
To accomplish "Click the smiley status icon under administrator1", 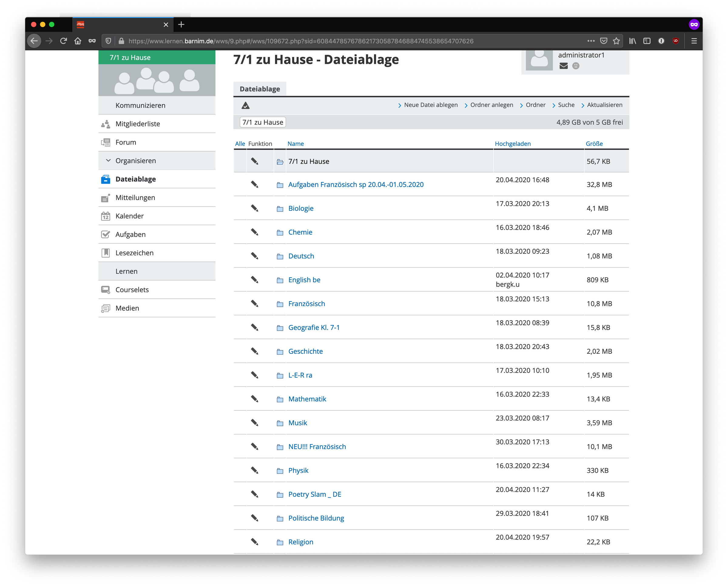I will click(x=575, y=66).
